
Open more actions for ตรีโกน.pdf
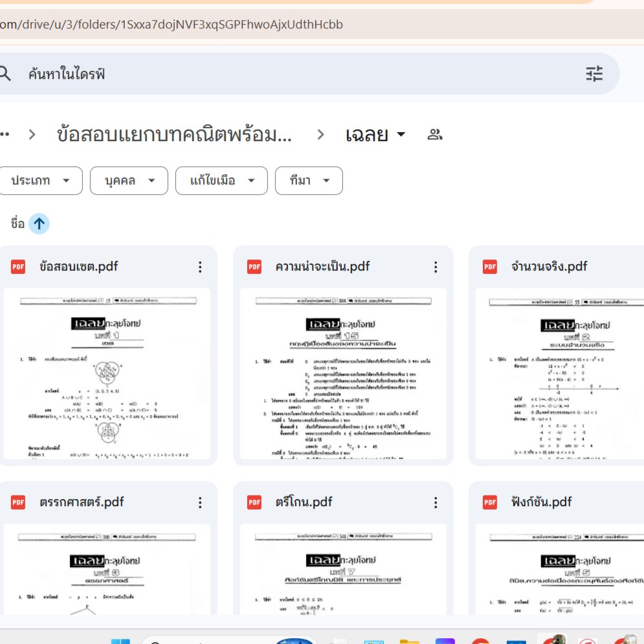(436, 502)
